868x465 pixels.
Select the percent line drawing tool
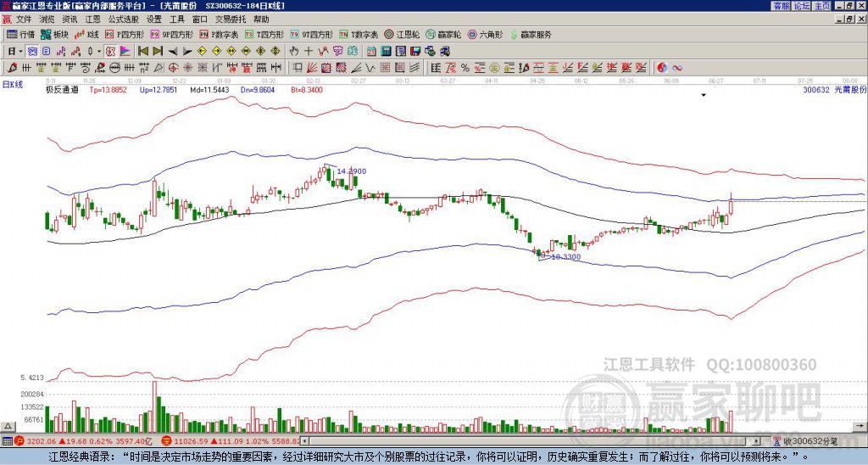pyautogui.click(x=465, y=68)
